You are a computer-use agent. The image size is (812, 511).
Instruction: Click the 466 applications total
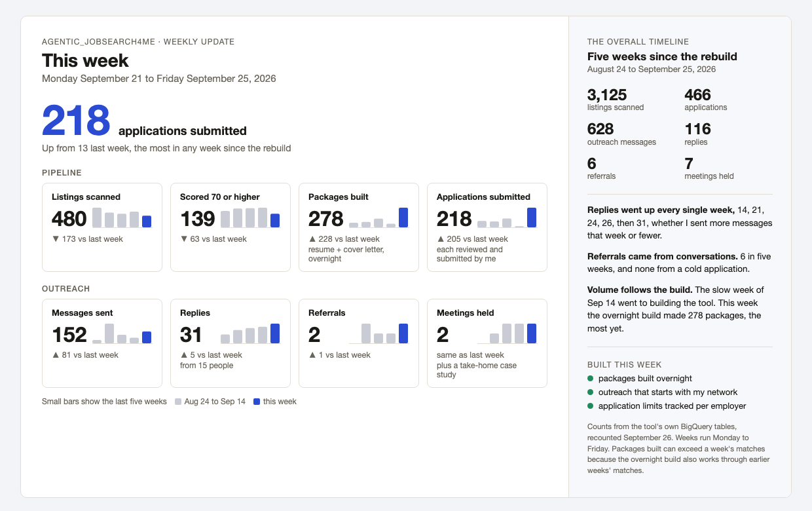698,95
